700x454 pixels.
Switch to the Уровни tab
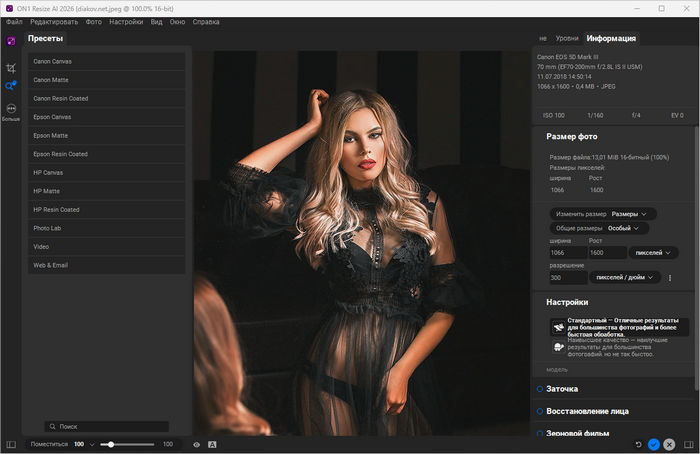pyautogui.click(x=566, y=38)
